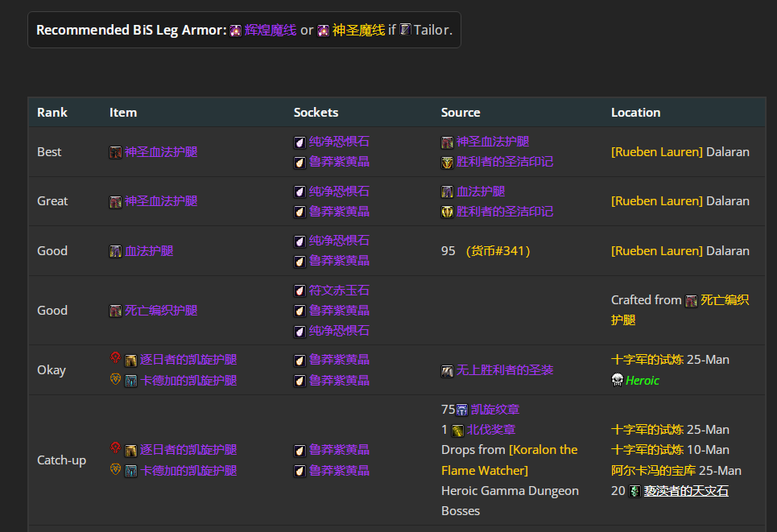Click the Rank column header

tap(52, 113)
